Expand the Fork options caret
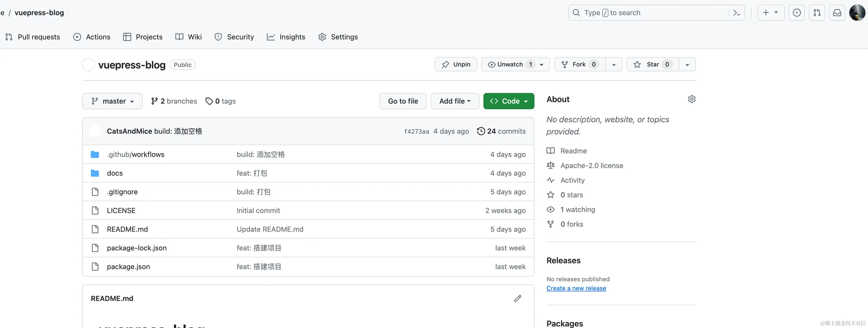Image resolution: width=868 pixels, height=328 pixels. pos(614,64)
